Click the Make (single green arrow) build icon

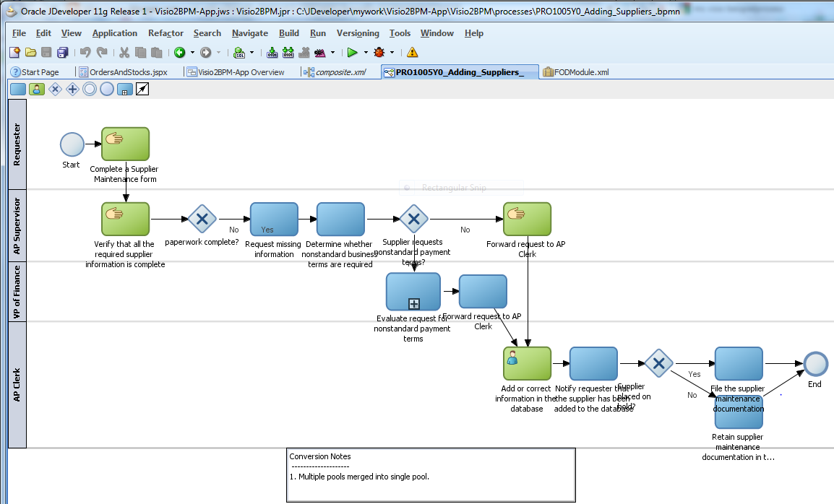[272, 52]
